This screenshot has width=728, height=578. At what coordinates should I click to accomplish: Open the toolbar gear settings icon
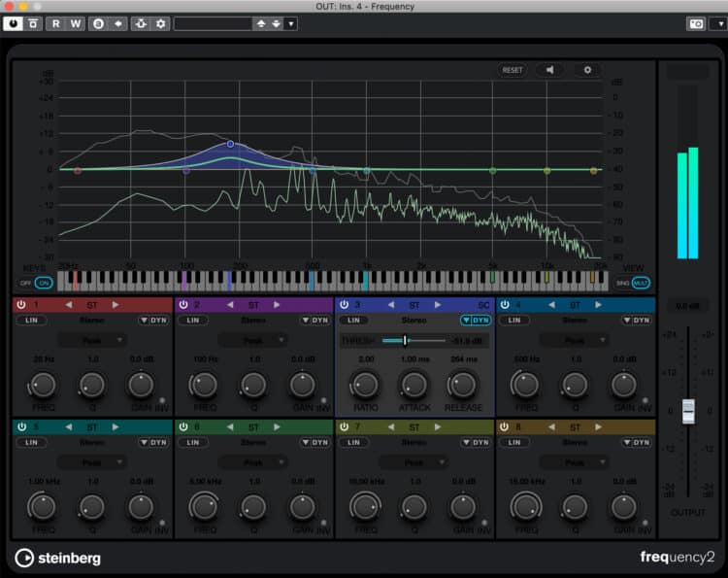coord(160,23)
